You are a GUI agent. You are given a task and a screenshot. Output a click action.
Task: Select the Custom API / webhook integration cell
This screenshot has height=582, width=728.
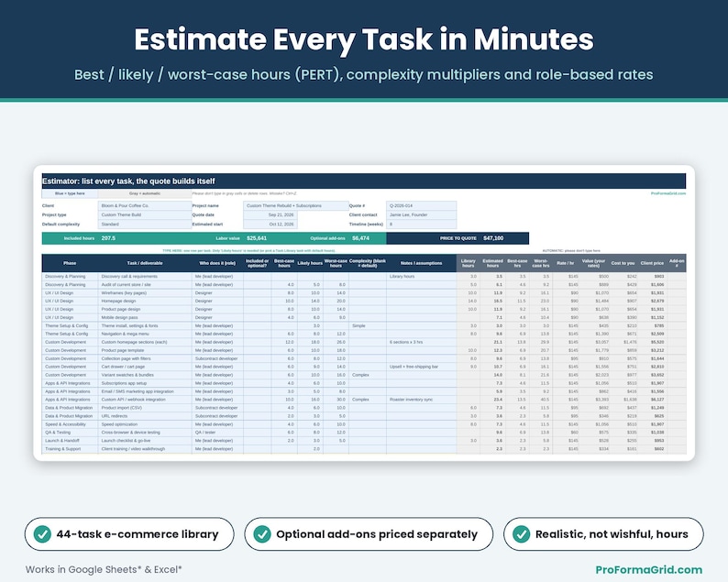click(145, 399)
